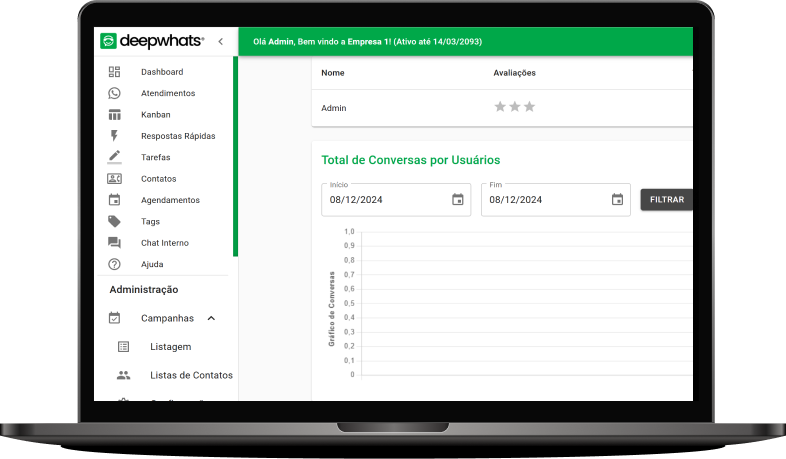786x459 pixels.
Task: Click the Tarefas pencil icon
Action: [114, 157]
